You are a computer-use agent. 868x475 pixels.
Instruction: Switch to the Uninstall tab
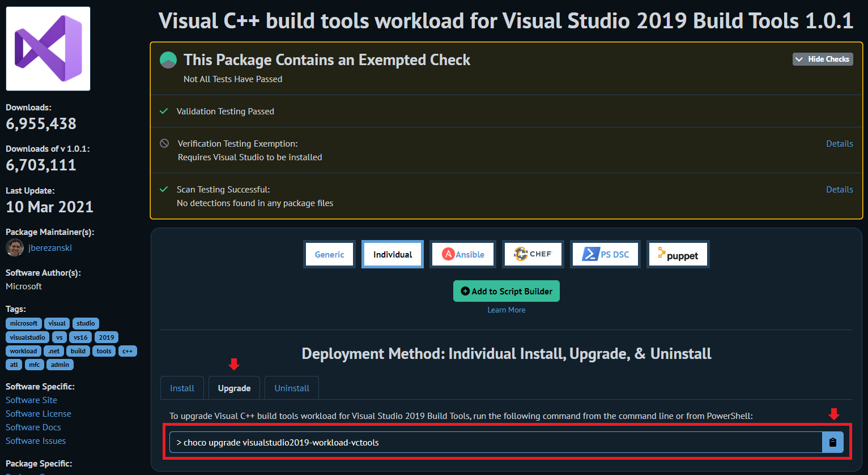click(292, 388)
